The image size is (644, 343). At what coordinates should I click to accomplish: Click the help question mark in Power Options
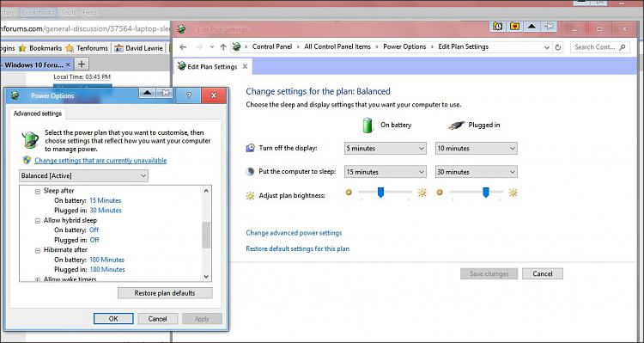[189, 95]
